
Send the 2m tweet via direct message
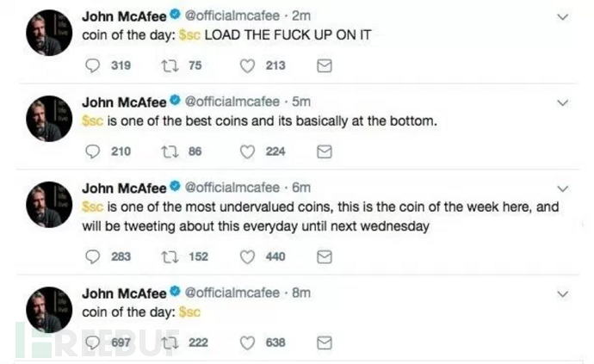point(325,65)
